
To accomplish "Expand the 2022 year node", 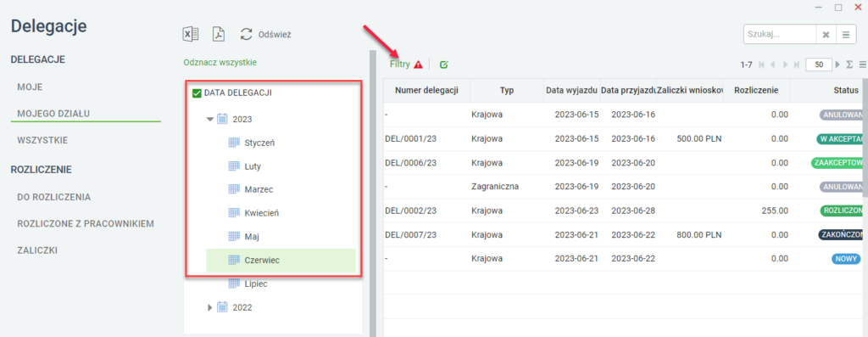I will click(x=210, y=306).
